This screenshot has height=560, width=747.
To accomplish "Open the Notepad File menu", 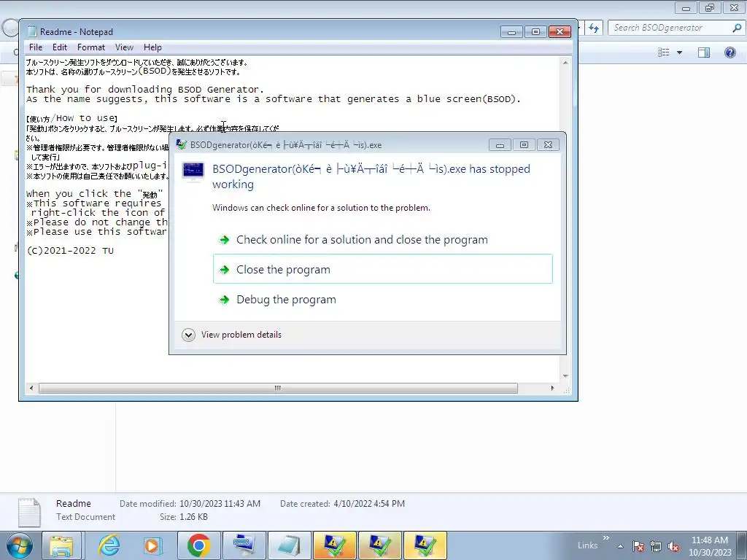I will point(35,47).
